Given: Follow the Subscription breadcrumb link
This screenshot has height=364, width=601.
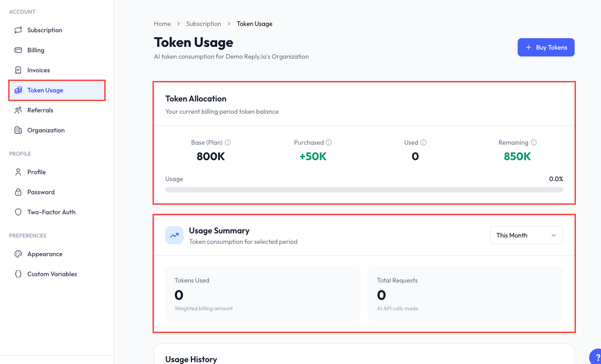Looking at the screenshot, I should (x=204, y=24).
